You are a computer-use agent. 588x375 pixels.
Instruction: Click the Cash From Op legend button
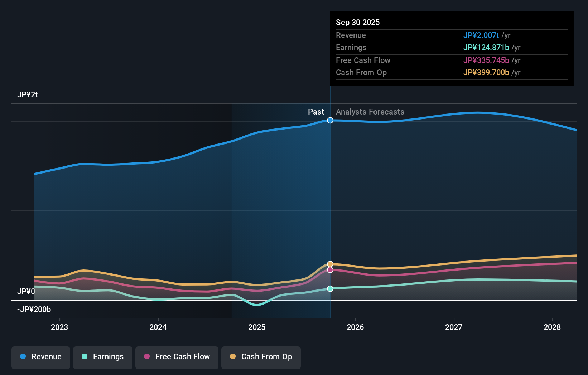(x=261, y=357)
